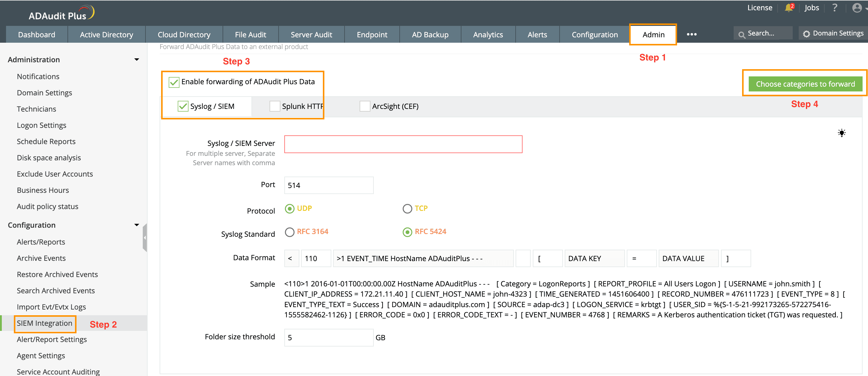
Task: Switch to the File Audit tab
Action: pyautogui.click(x=250, y=35)
